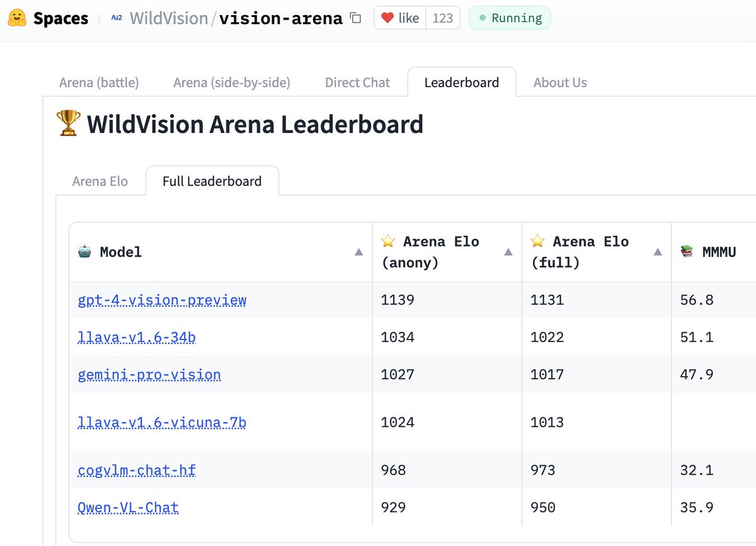Sort by Arena Elo (anony) arrow
The image size is (756, 546).
508,252
